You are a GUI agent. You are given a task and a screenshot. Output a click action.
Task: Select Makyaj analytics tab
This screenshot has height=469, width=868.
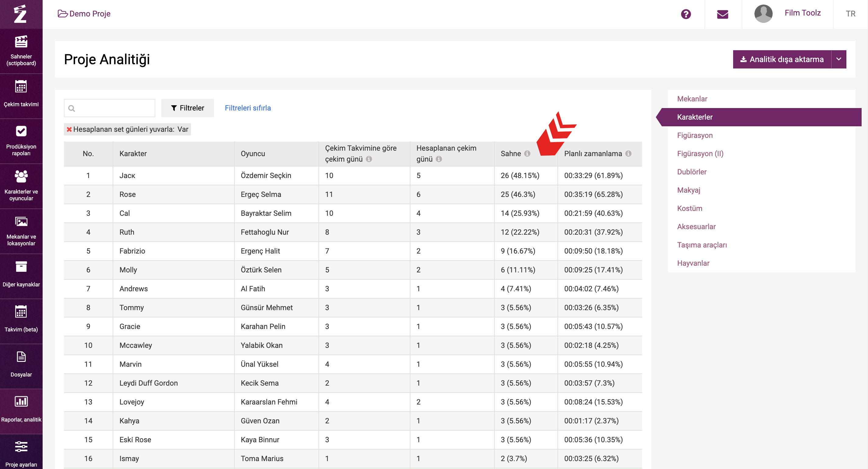click(x=689, y=190)
